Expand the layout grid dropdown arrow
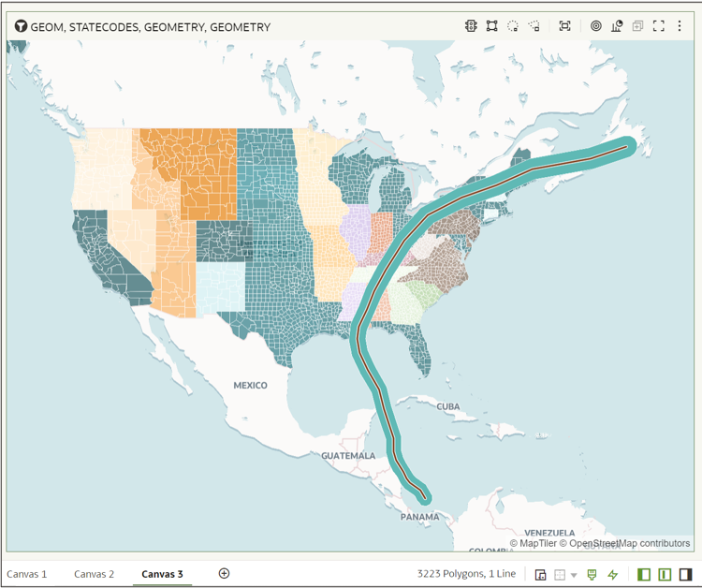 [x=574, y=575]
